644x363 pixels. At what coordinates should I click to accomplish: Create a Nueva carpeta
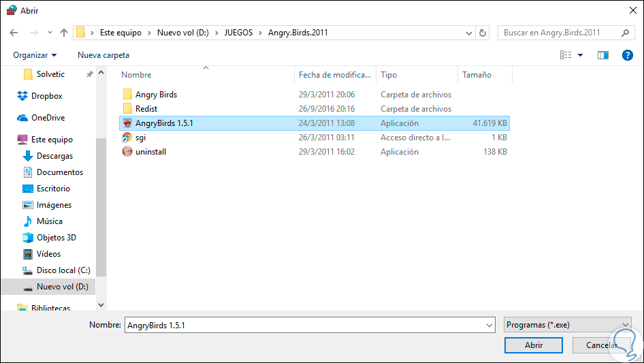point(103,55)
